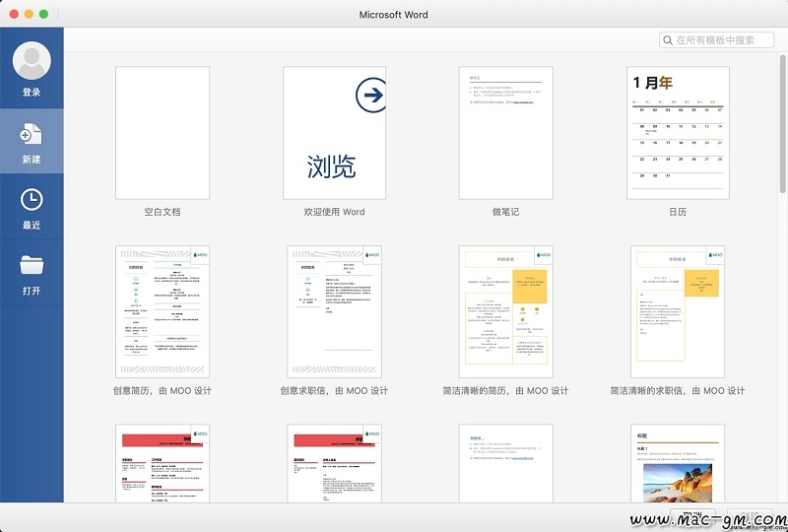Image resolution: width=788 pixels, height=532 pixels.
Task: Click the MOO logo on 创意简历 thumbnail
Action: point(200,255)
